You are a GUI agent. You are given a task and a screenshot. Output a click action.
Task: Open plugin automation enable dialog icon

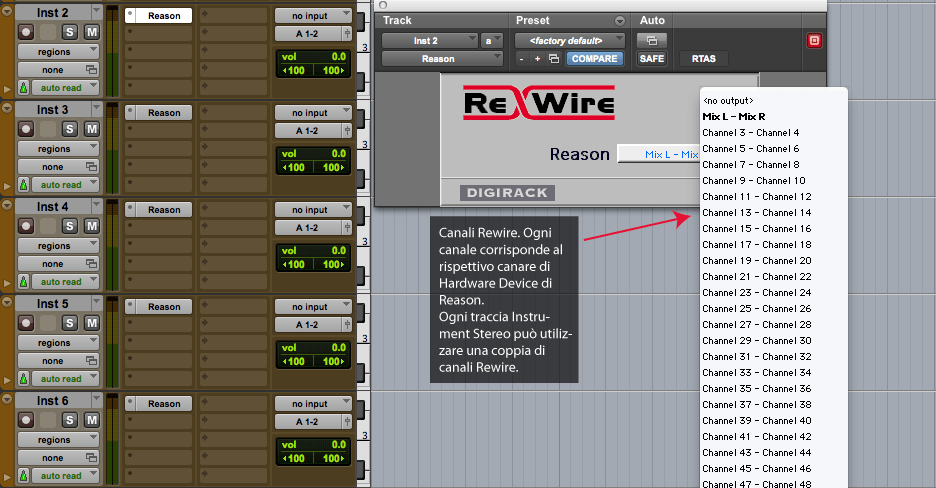tap(652, 41)
